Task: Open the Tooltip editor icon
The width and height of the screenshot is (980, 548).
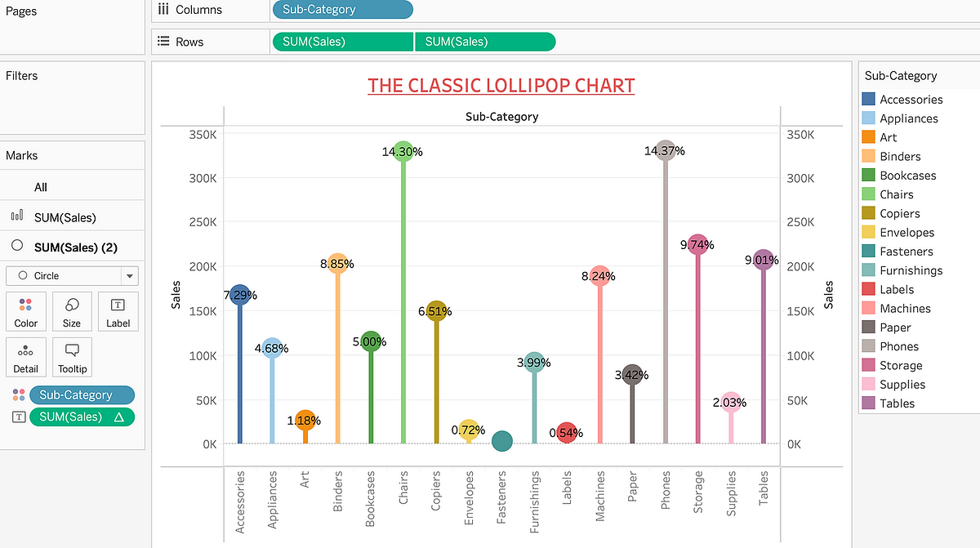Action: click(x=72, y=357)
